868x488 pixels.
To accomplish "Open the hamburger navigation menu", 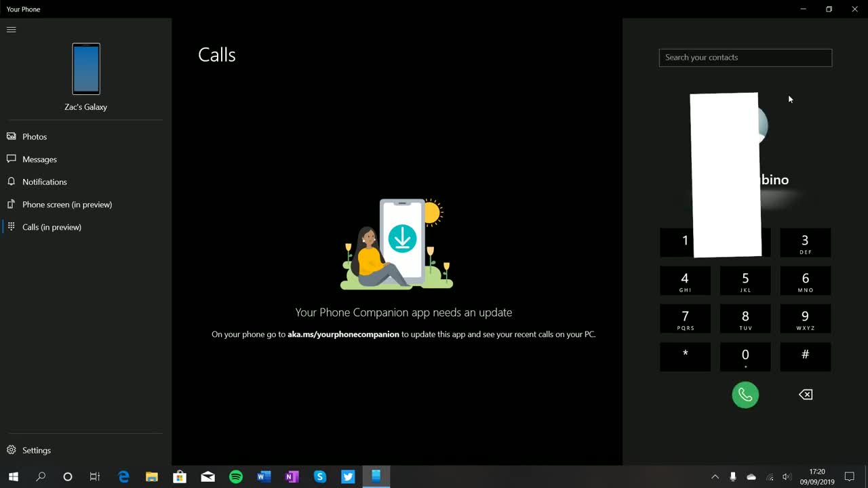I will [11, 30].
